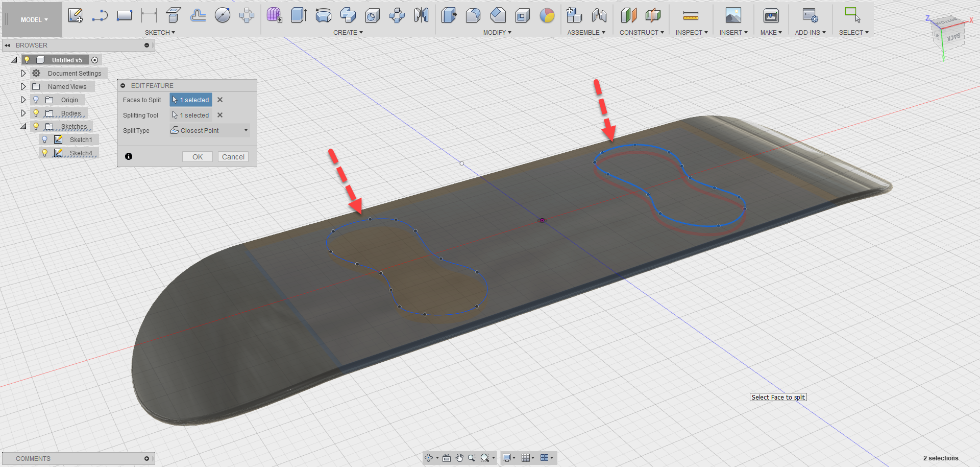980x467 pixels.
Task: Toggle visibility of Sketch1
Action: 45,139
